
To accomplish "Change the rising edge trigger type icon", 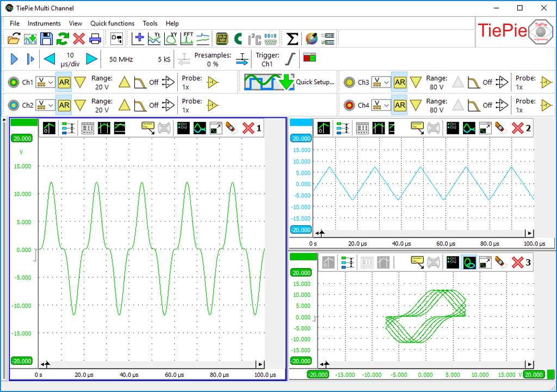I will [x=290, y=59].
